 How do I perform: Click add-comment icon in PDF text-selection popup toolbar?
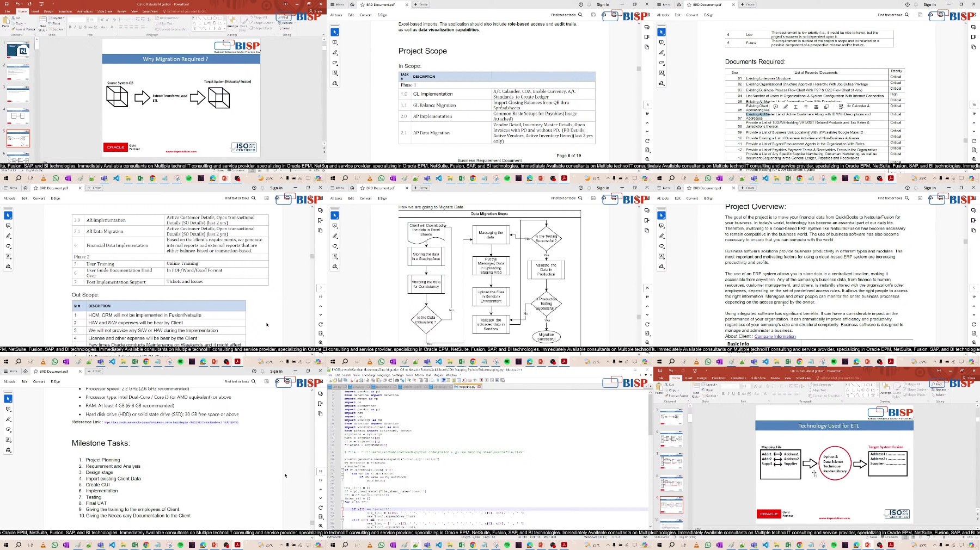tap(775, 107)
